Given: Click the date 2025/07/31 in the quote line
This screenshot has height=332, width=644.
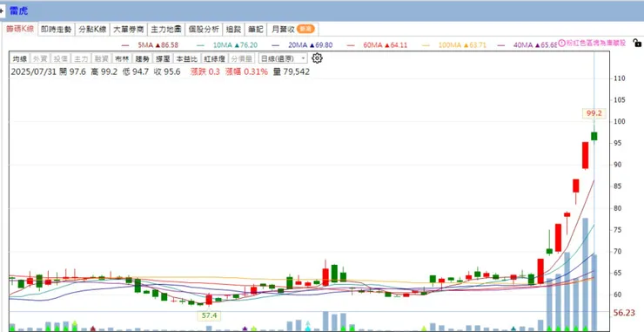Looking at the screenshot, I should click(x=33, y=72).
